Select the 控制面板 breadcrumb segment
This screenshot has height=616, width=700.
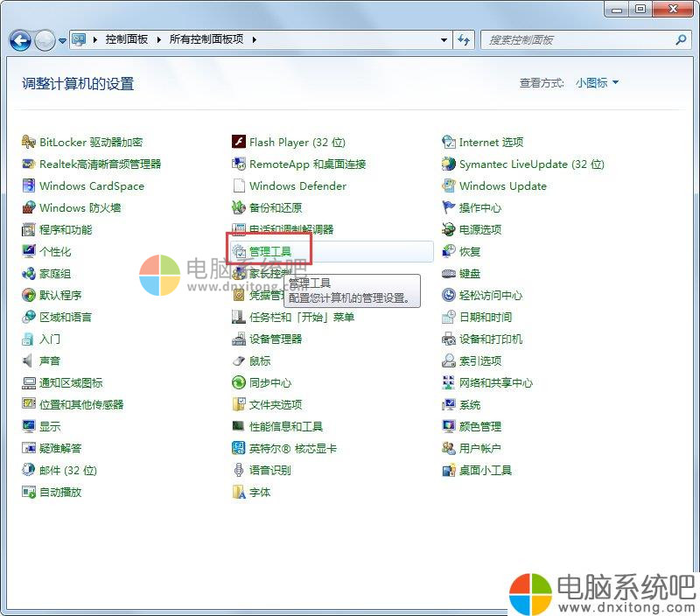coord(127,39)
